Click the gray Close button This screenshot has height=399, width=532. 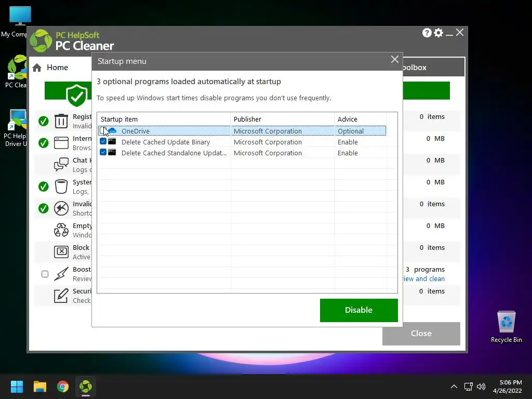coord(421,334)
